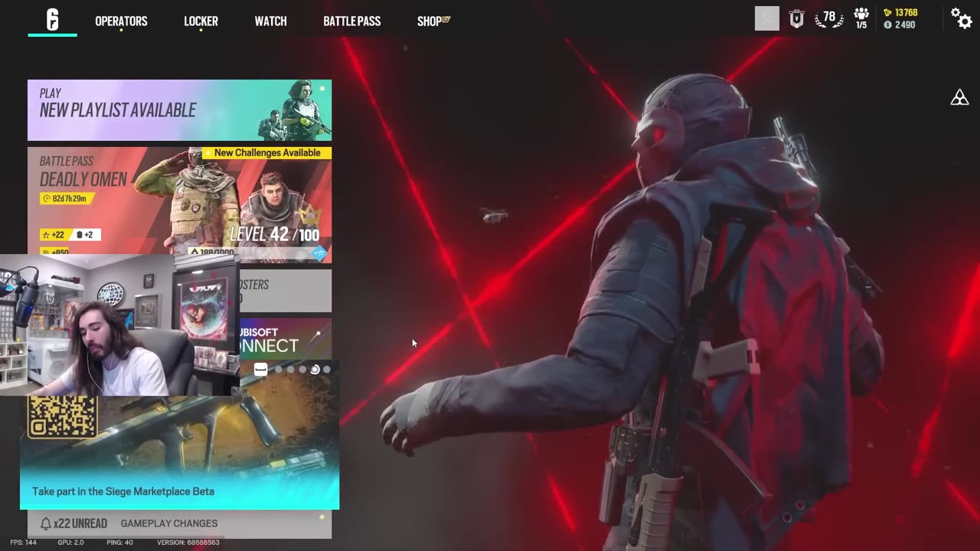Image resolution: width=980 pixels, height=551 pixels.
Task: Select the fourth carousel dot
Action: click(302, 370)
